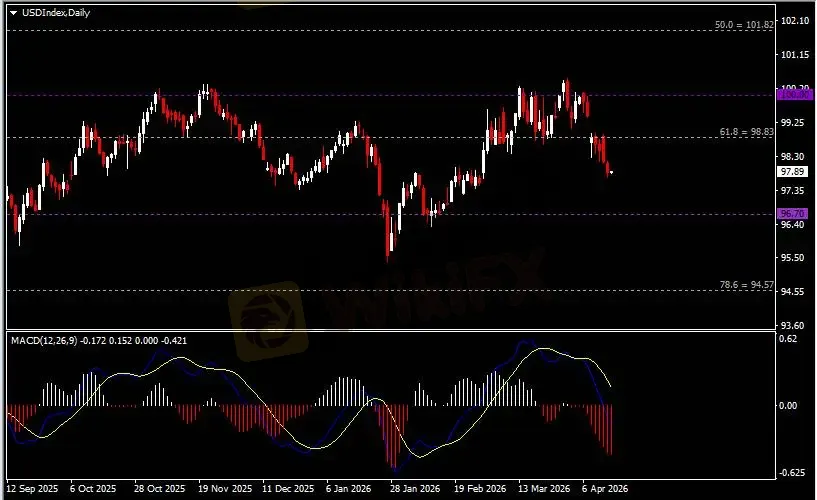Open the chart menu triangle beside USDIndex,Daily
Screen dimensions: 817x500
coord(14,13)
